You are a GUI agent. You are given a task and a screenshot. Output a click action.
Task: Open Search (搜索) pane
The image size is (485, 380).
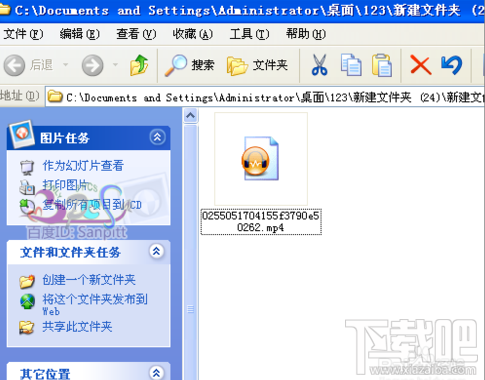(x=189, y=65)
